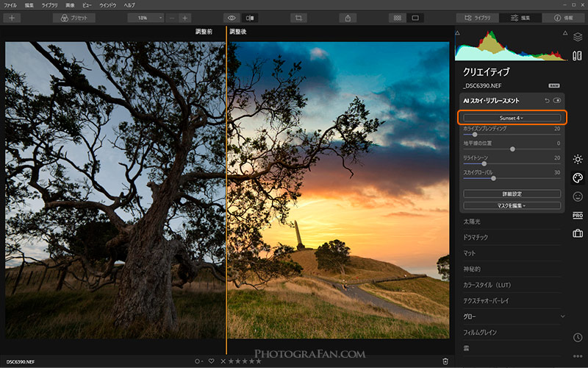Screen dimensions: 588x368
Task: Open the History clock icon
Action: pyautogui.click(x=578, y=337)
